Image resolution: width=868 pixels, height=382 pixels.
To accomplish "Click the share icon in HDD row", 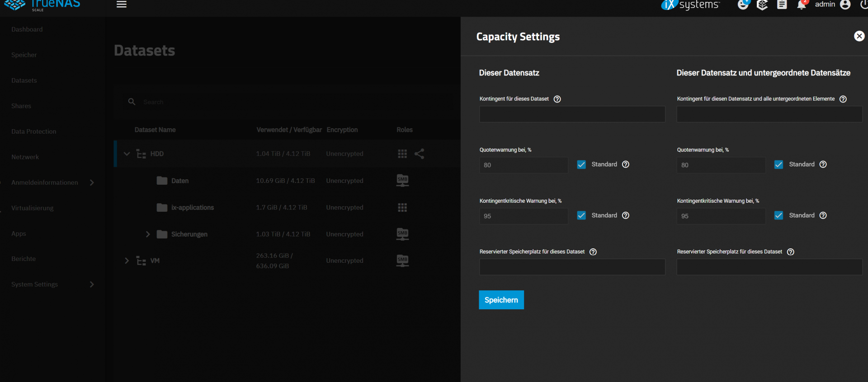I will (x=419, y=154).
